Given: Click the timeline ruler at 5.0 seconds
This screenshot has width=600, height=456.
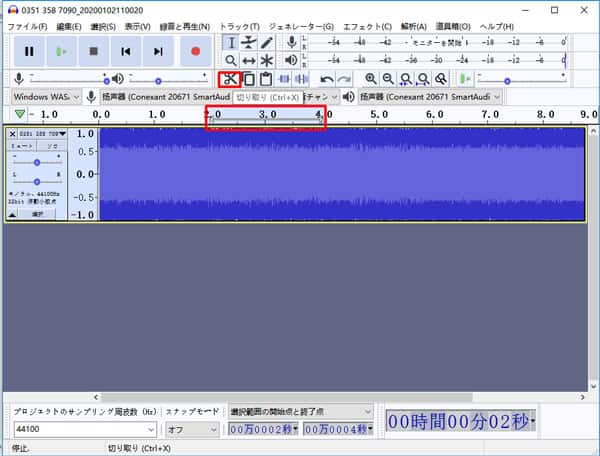Looking at the screenshot, I should pyautogui.click(x=379, y=115).
